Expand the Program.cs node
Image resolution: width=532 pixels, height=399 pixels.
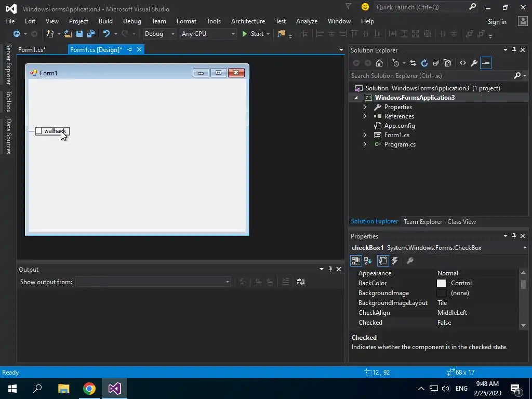coord(365,144)
